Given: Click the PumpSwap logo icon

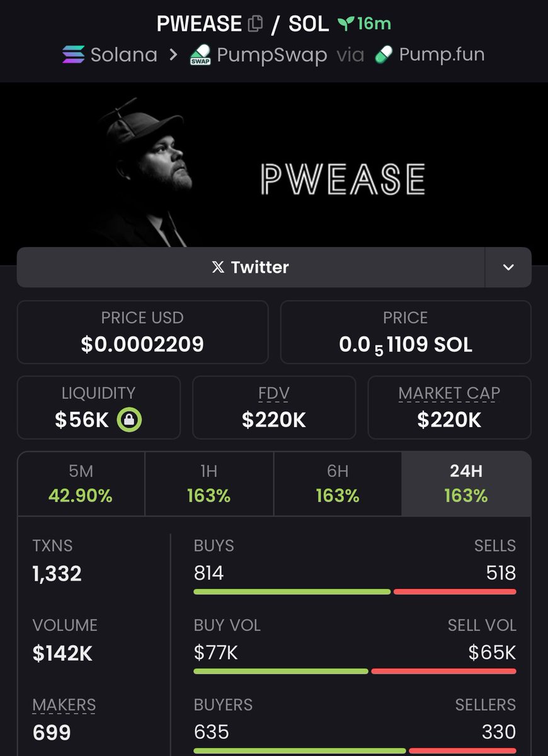Looking at the screenshot, I should [x=200, y=55].
